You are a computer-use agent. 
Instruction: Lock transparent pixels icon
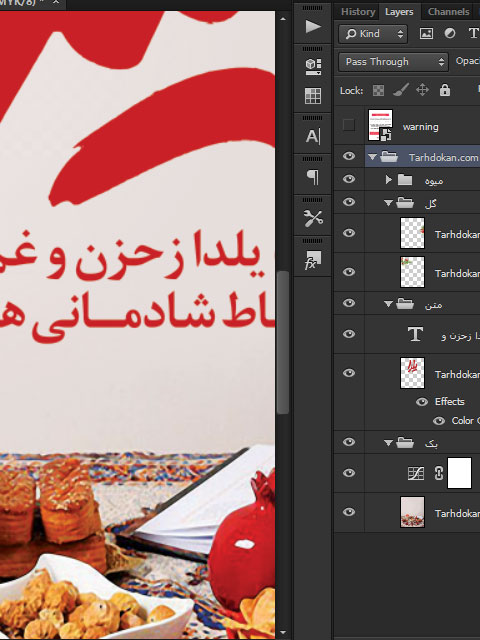(x=378, y=90)
